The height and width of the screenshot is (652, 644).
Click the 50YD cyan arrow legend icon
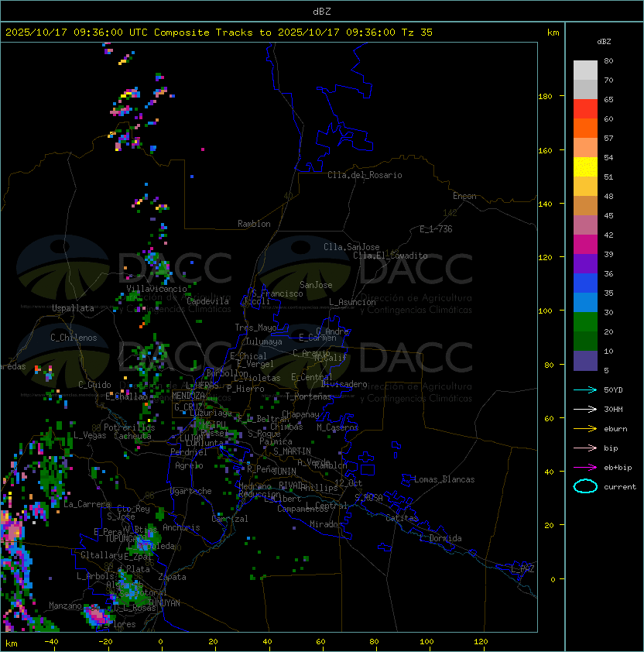(585, 390)
